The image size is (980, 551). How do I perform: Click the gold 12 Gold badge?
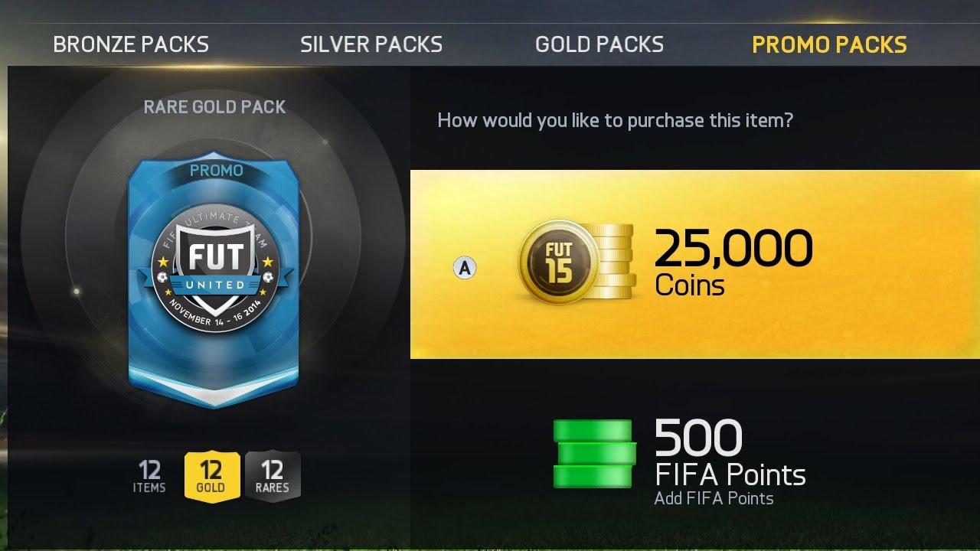coord(212,477)
